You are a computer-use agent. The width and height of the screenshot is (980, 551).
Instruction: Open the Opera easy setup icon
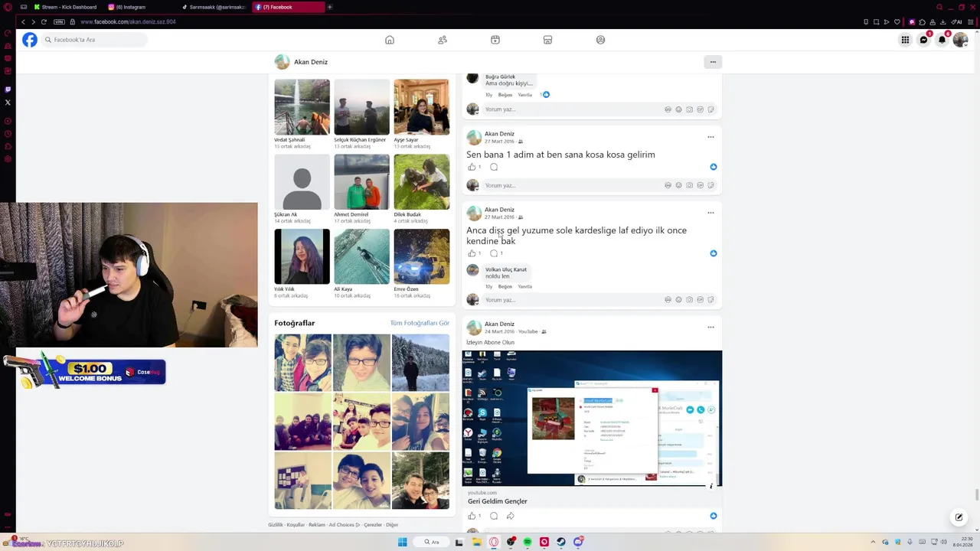point(971,21)
